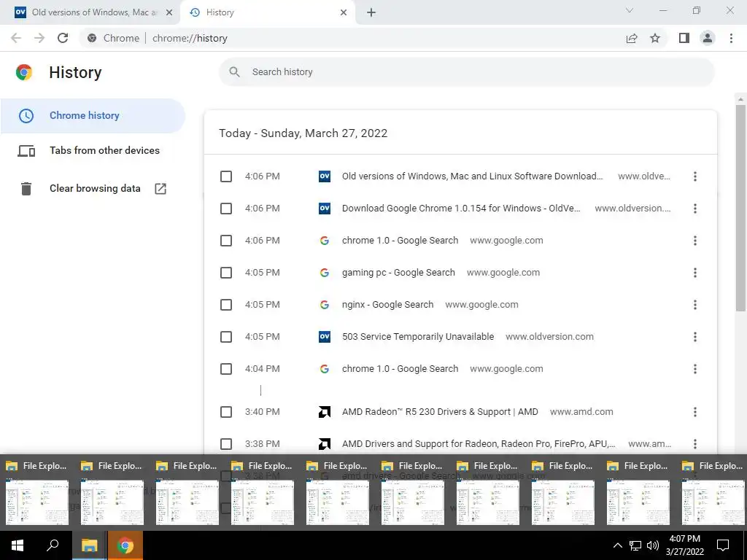
Task: Share this page via share icon
Action: tap(632, 38)
